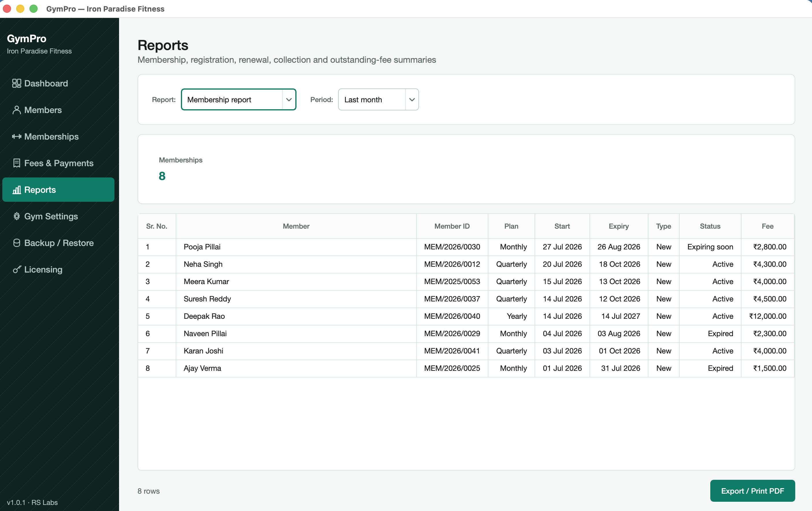This screenshot has height=511, width=812.
Task: Click the Dashboard grid icon
Action: 16,83
